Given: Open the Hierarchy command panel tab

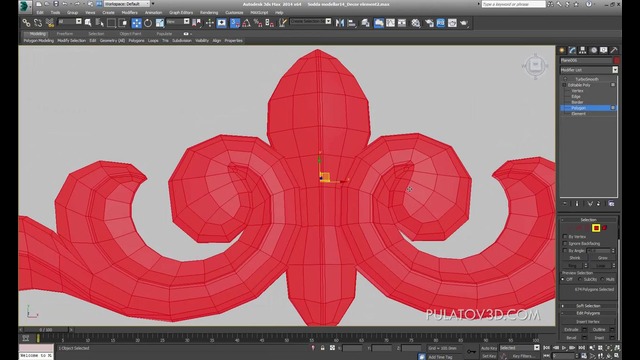Looking at the screenshot, I should (x=583, y=50).
